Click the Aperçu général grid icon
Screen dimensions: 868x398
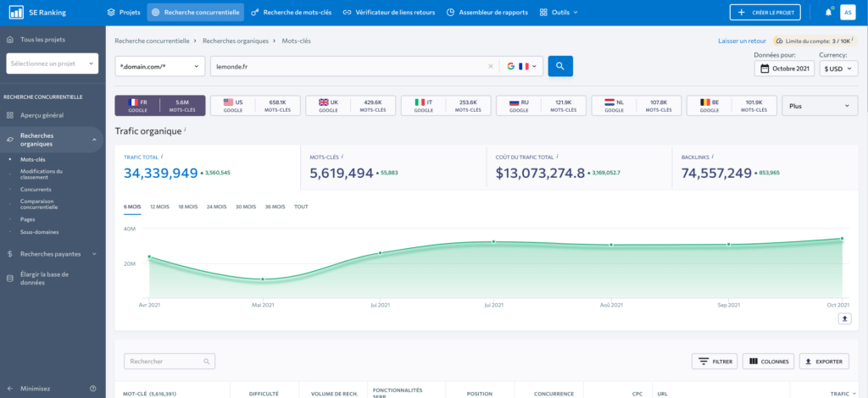(10, 115)
